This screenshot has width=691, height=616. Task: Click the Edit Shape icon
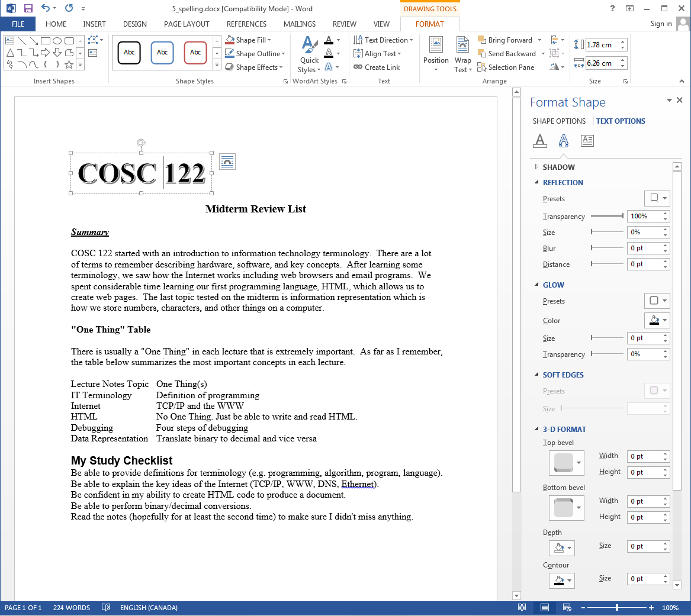pyautogui.click(x=93, y=40)
